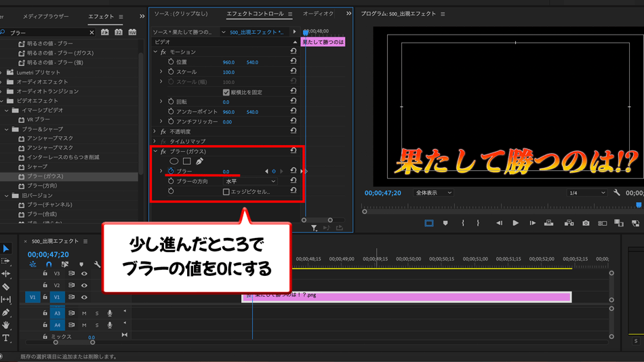Toggle V1 track eye visibility
644x362 pixels.
(x=84, y=297)
